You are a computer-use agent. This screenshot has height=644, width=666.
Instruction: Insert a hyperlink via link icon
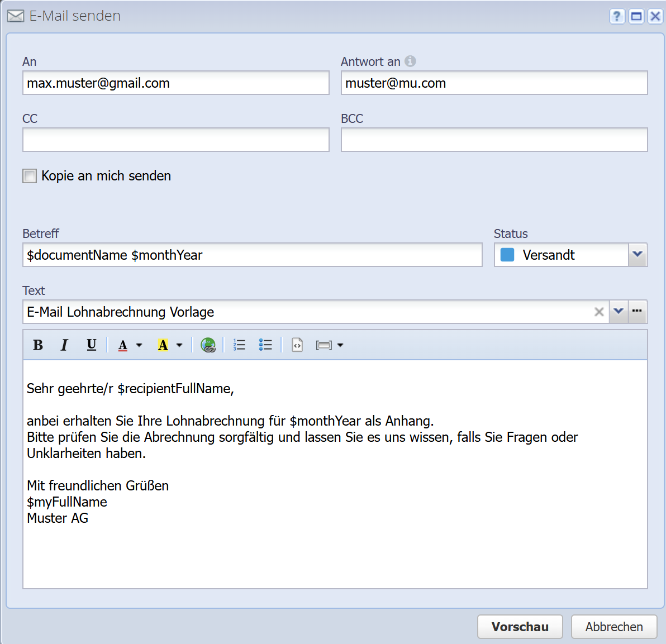coord(208,345)
